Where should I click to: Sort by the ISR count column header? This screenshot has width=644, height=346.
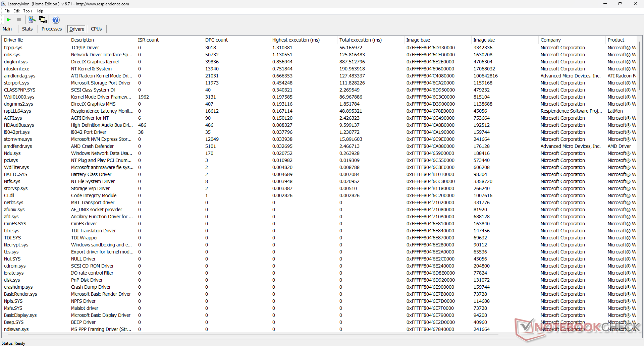[169, 40]
